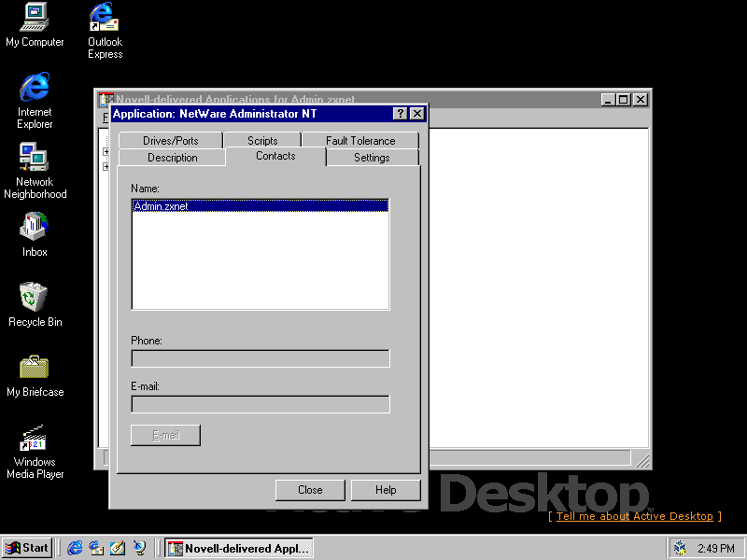Click the Novell-delivered Applications title bar icon
This screenshot has height=560, width=747.
click(106, 100)
